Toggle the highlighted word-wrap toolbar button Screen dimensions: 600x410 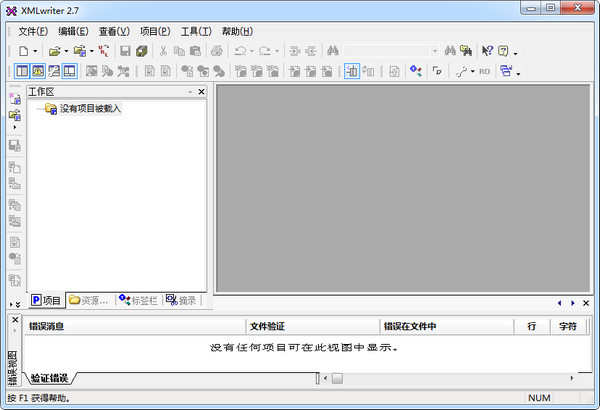click(352, 71)
